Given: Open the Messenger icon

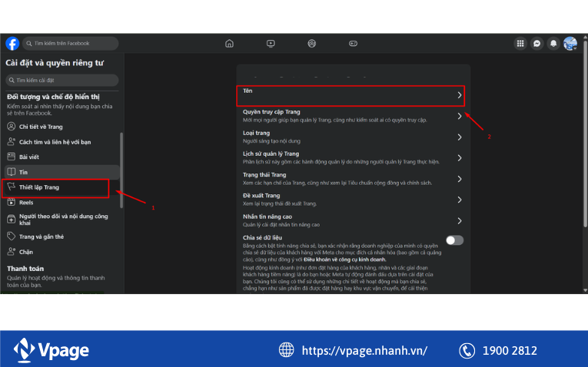Looking at the screenshot, I should [537, 44].
